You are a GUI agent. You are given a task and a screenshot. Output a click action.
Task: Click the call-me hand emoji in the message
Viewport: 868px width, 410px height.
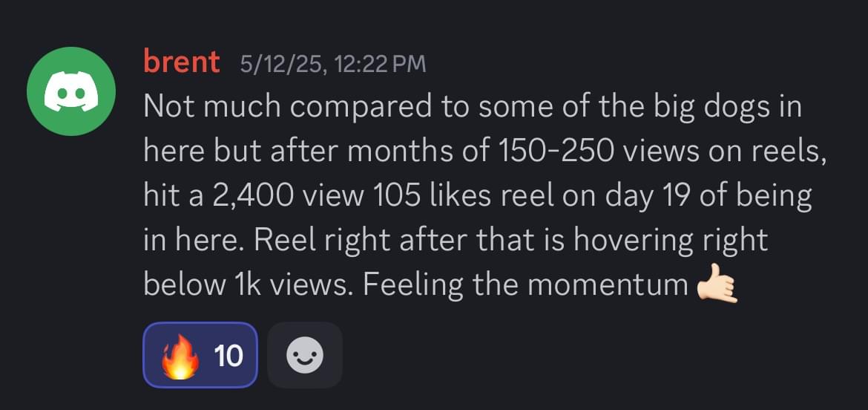point(716,285)
